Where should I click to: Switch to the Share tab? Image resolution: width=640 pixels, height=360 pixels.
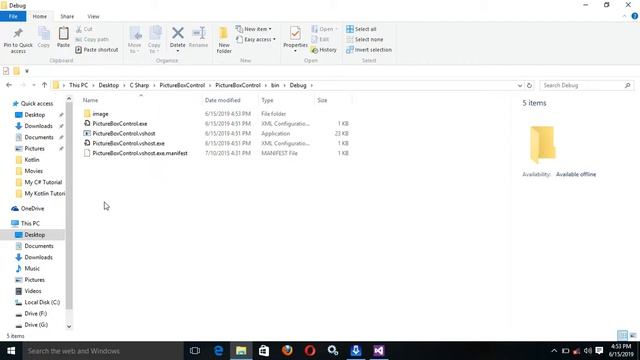(67, 16)
